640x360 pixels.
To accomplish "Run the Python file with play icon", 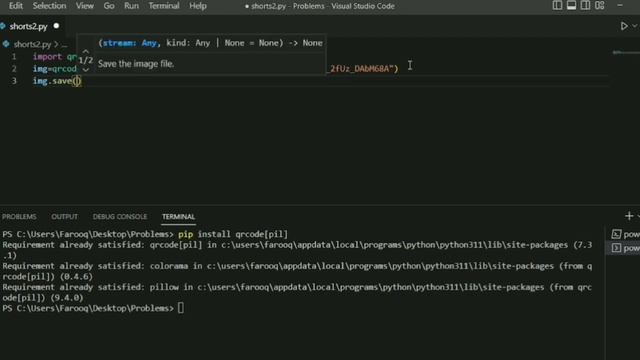I will [624, 26].
